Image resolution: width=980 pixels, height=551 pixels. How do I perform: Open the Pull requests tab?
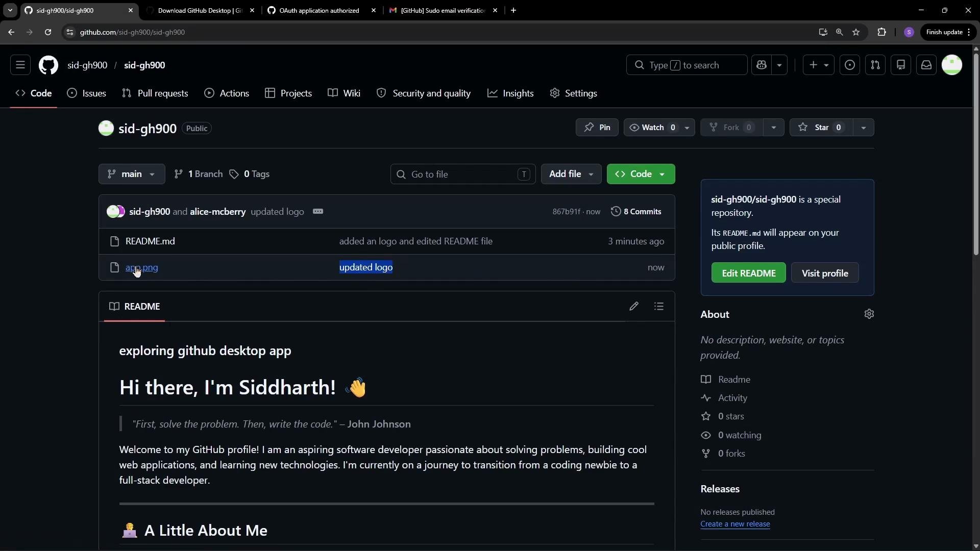coord(155,93)
